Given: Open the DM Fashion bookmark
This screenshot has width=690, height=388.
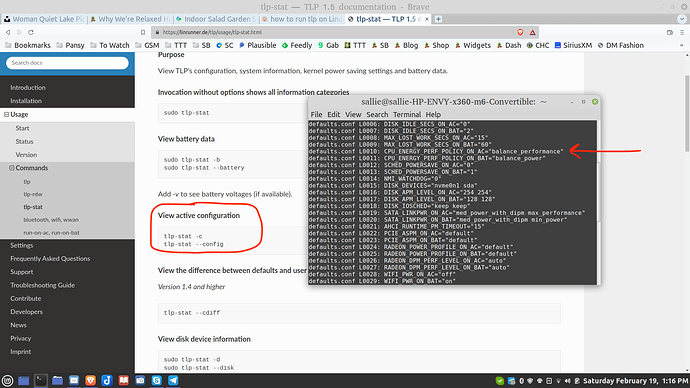Looking at the screenshot, I should pyautogui.click(x=620, y=45).
